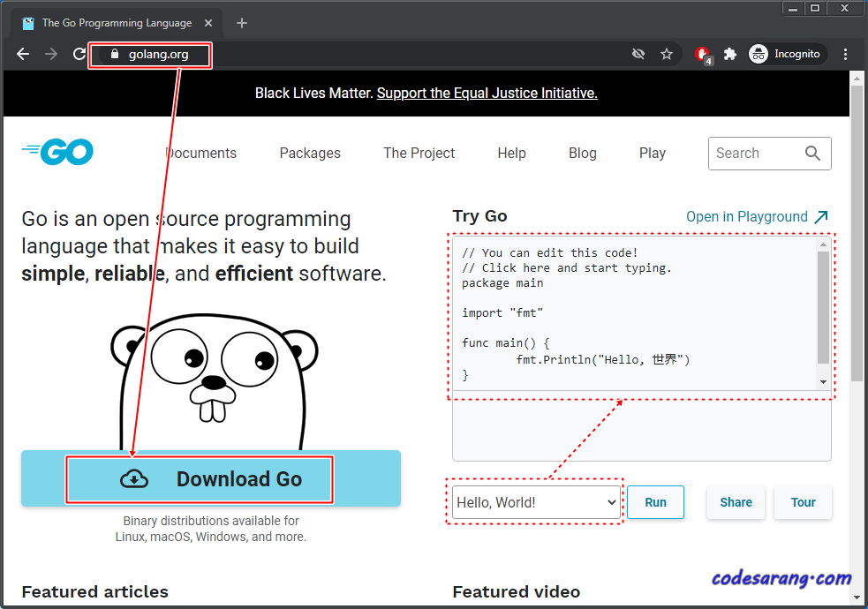Click the Open in Playground arrow icon
The image size is (868, 609).
pyautogui.click(x=821, y=216)
